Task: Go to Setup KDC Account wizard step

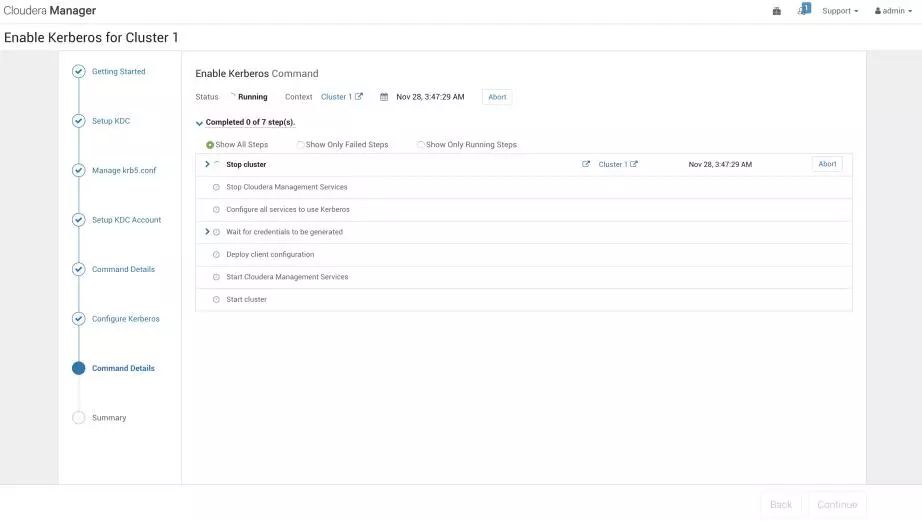Action: [x=126, y=219]
